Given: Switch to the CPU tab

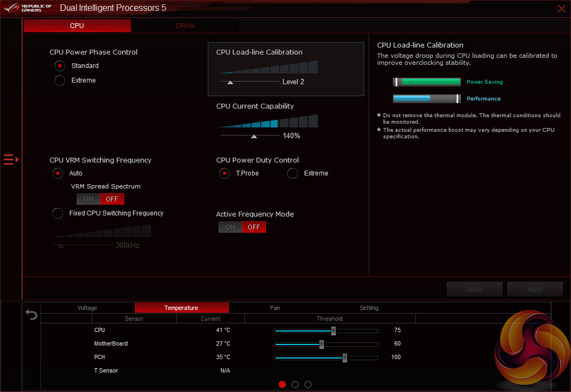Looking at the screenshot, I should (x=77, y=26).
